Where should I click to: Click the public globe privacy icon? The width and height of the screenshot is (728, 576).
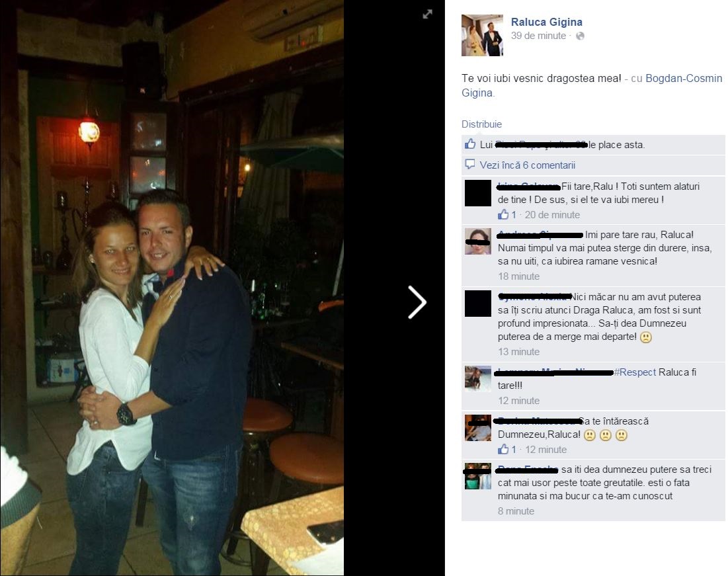[580, 36]
